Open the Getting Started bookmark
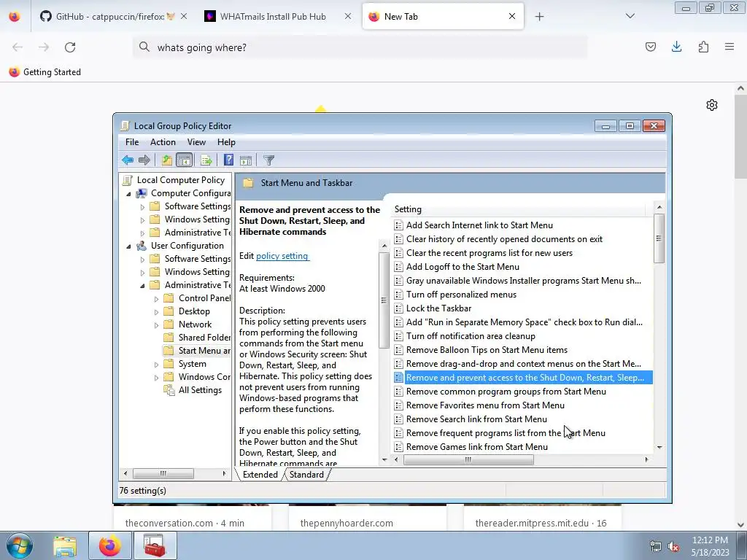Image resolution: width=747 pixels, height=560 pixels. point(44,72)
